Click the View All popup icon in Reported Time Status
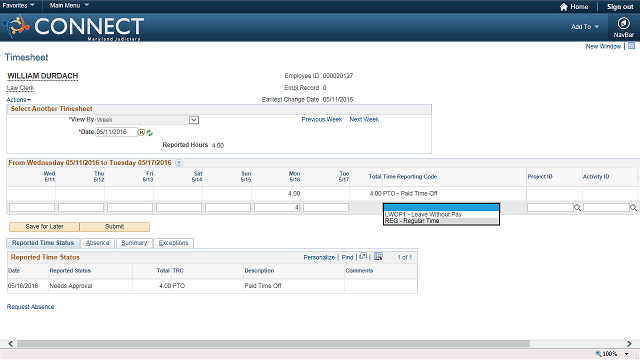The height and width of the screenshot is (360, 640). pos(363,256)
